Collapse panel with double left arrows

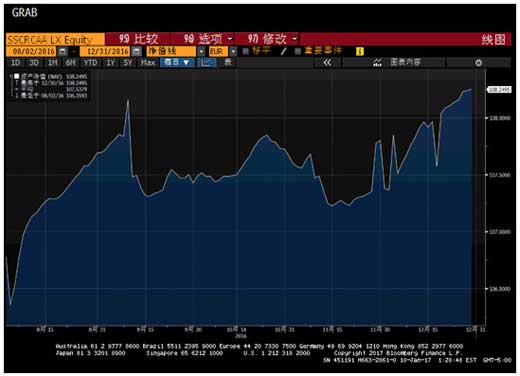[x=327, y=62]
